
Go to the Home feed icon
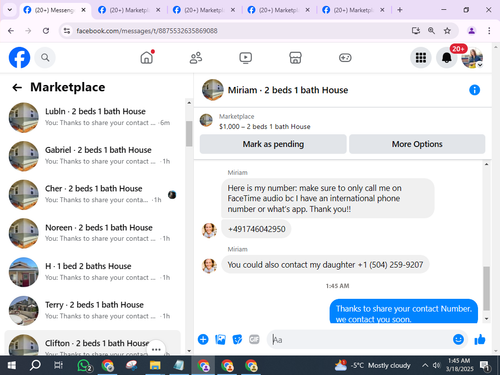click(x=147, y=58)
